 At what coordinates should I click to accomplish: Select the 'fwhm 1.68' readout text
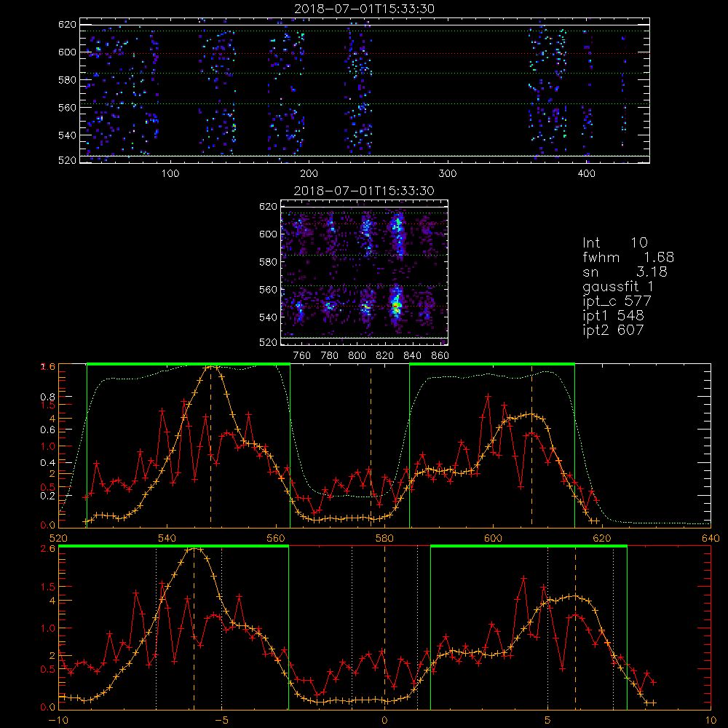628,257
